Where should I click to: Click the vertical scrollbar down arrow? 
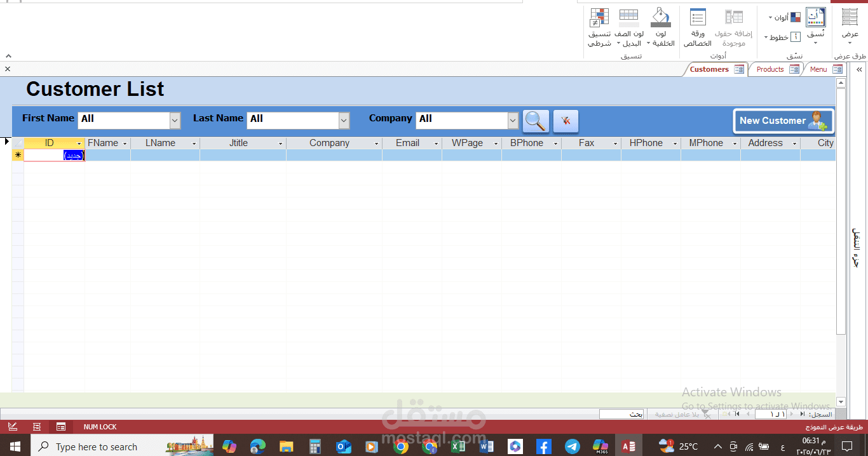pyautogui.click(x=841, y=401)
